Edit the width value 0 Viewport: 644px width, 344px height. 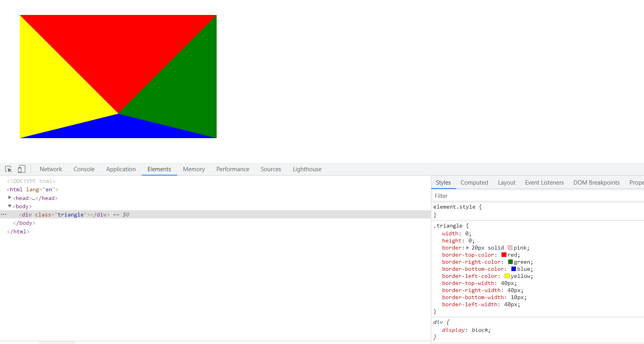click(x=467, y=234)
